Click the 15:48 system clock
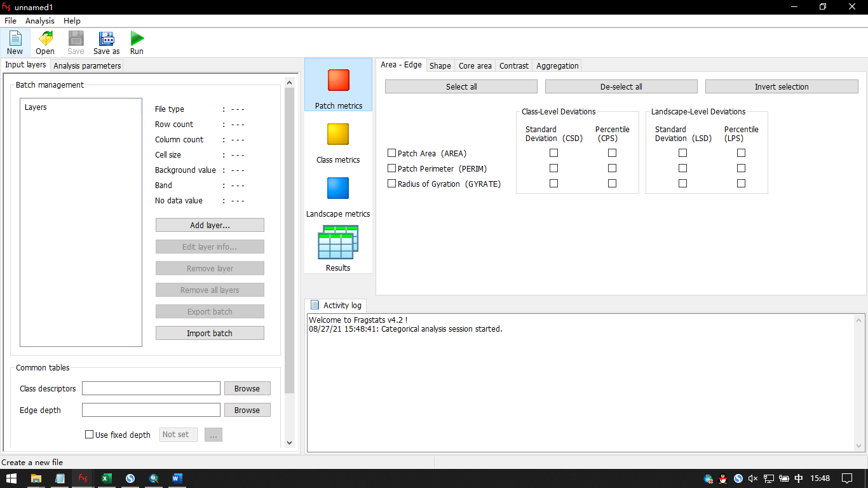This screenshot has width=868, height=488. point(820,478)
